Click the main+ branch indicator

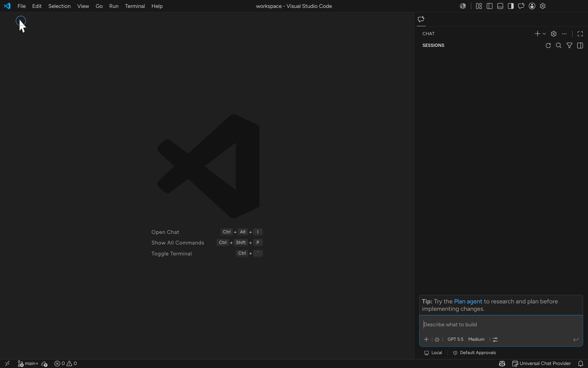pyautogui.click(x=28, y=364)
